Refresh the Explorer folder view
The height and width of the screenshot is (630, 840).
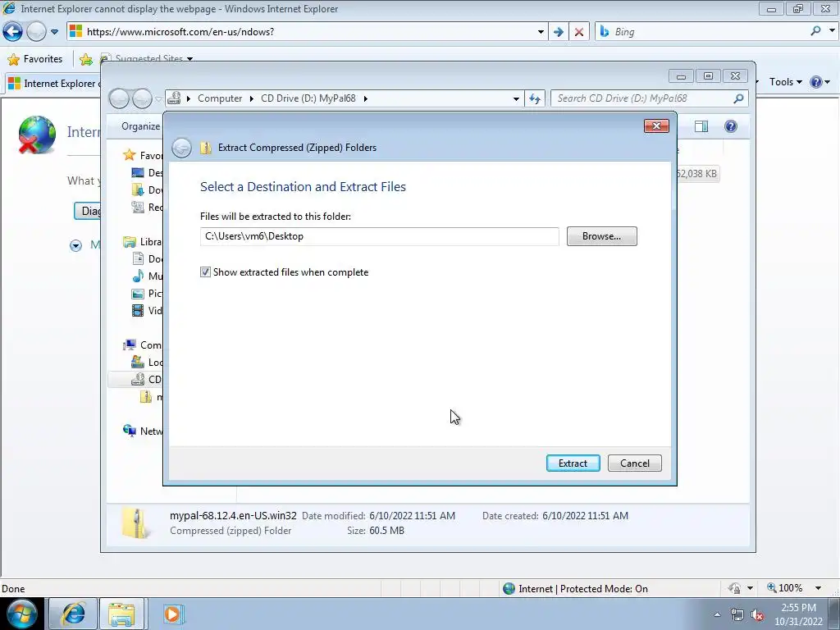[535, 98]
